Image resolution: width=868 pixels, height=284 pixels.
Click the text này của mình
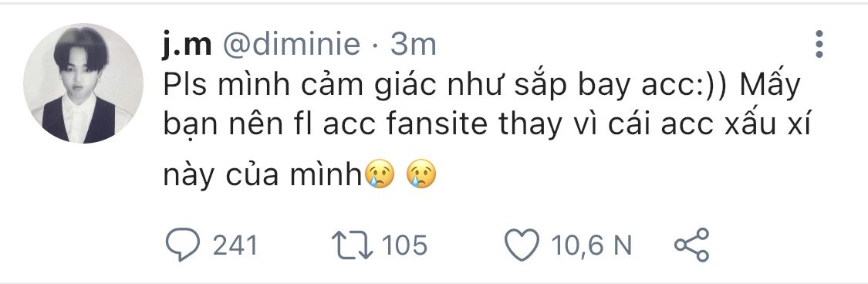(x=262, y=175)
